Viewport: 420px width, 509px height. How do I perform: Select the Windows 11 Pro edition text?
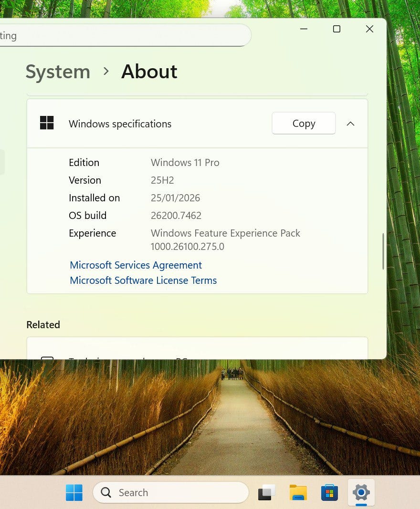(x=185, y=163)
